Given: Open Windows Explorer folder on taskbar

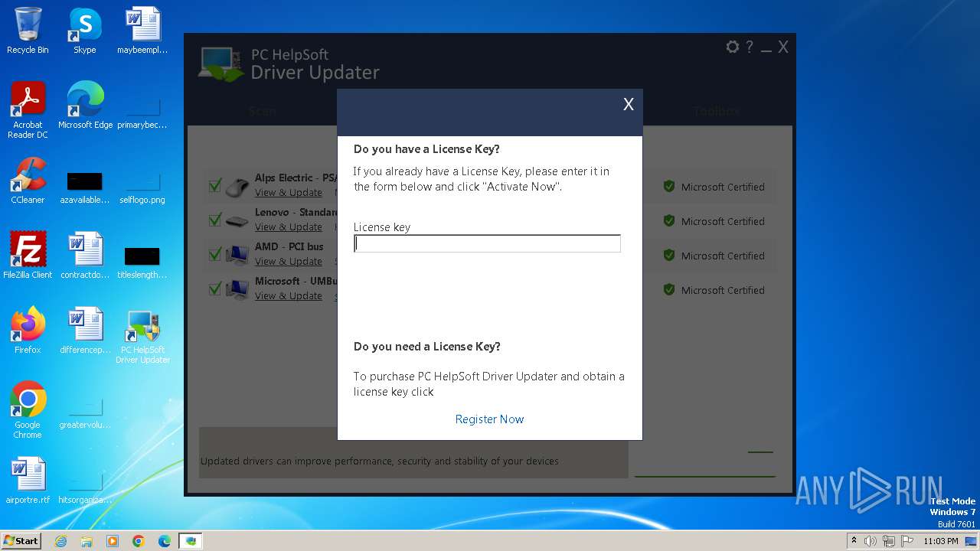Looking at the screenshot, I should 87,541.
